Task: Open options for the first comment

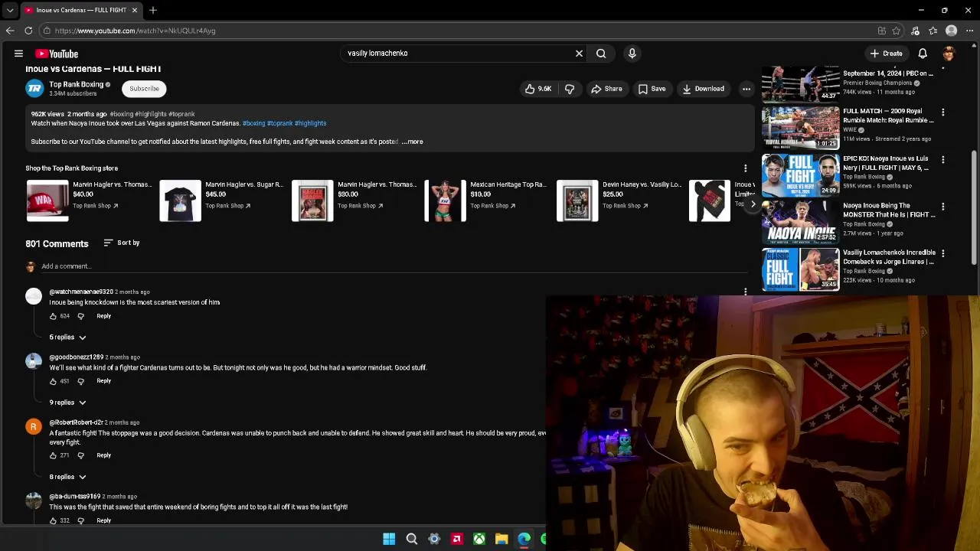Action: coord(746,292)
